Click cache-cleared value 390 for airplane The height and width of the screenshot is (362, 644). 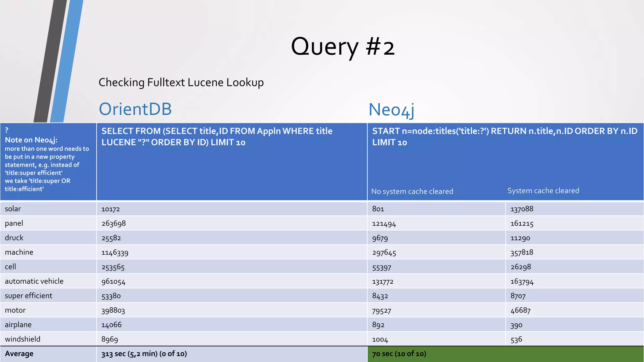[x=516, y=325]
